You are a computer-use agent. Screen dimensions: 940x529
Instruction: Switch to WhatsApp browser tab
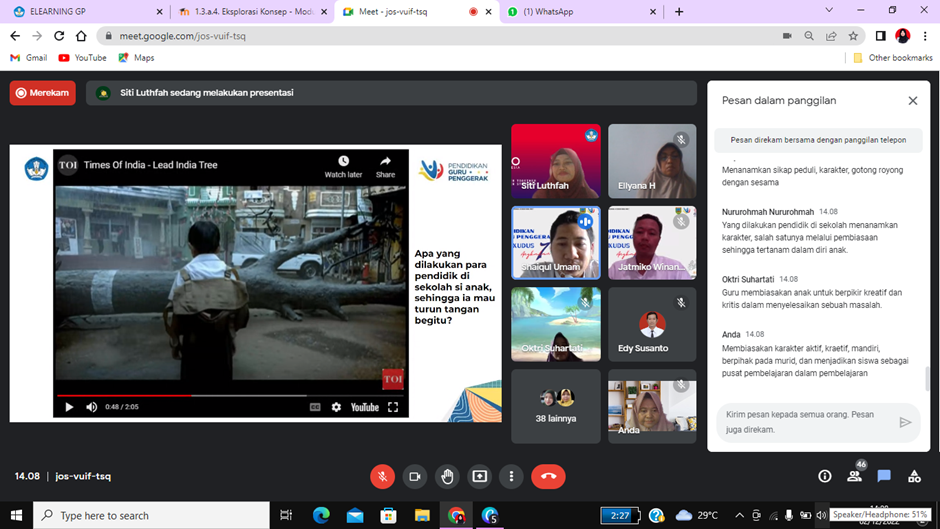point(580,11)
